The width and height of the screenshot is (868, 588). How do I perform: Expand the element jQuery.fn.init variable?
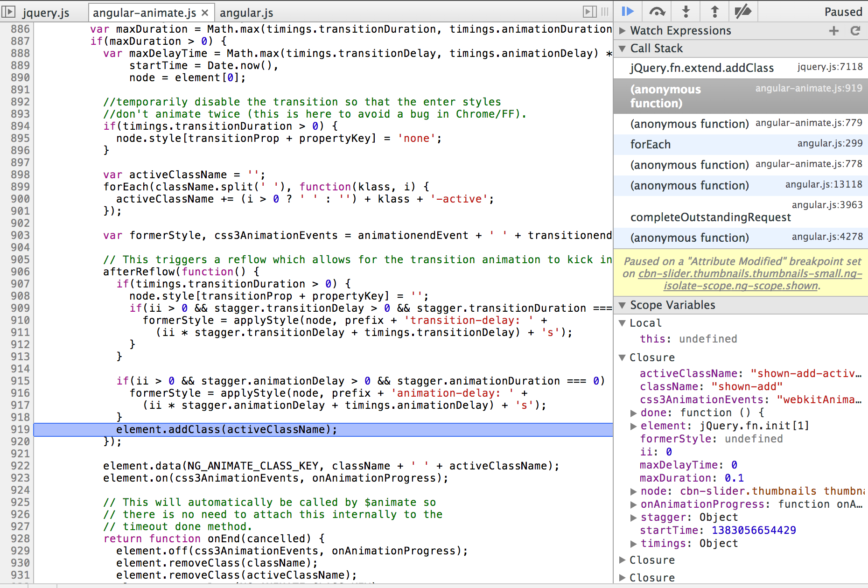633,426
